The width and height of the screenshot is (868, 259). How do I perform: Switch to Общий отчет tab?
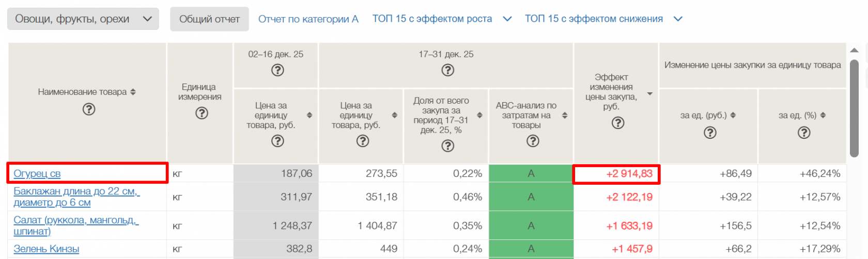(x=209, y=19)
